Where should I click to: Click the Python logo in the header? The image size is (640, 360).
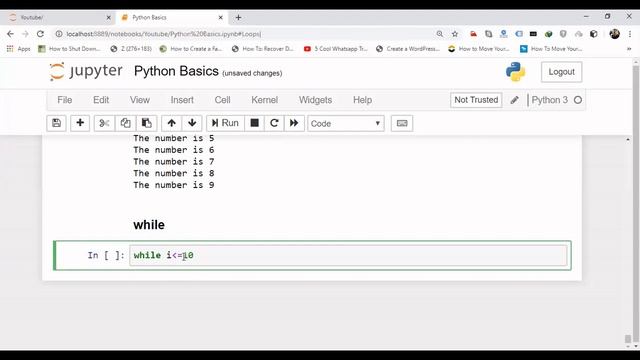point(516,72)
